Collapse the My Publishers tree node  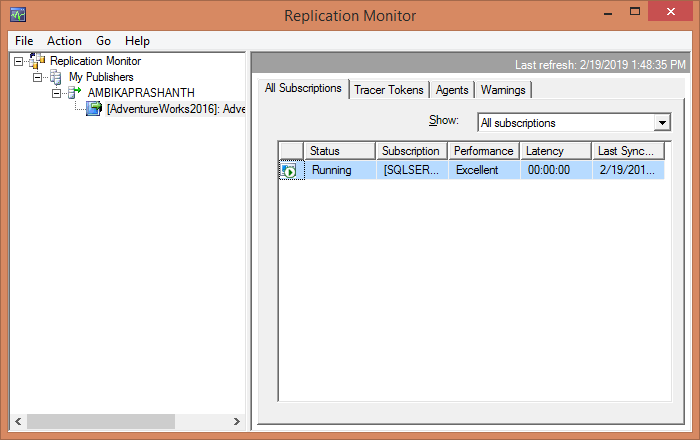pyautogui.click(x=38, y=77)
